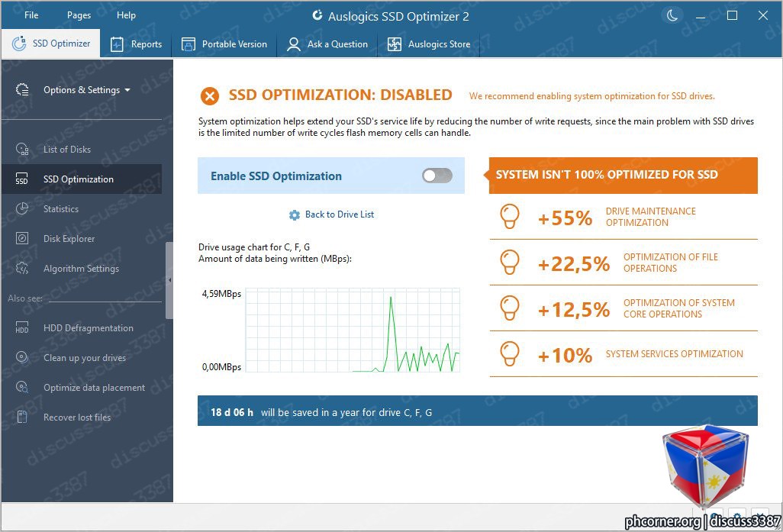The image size is (783, 532).
Task: Close the Auslogics SSD Optimizer window
Action: [762, 15]
